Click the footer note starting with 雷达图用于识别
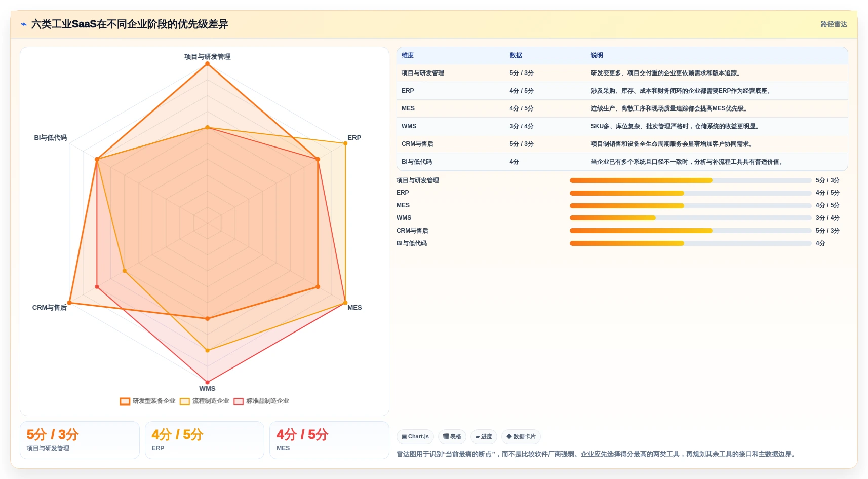 click(597, 454)
